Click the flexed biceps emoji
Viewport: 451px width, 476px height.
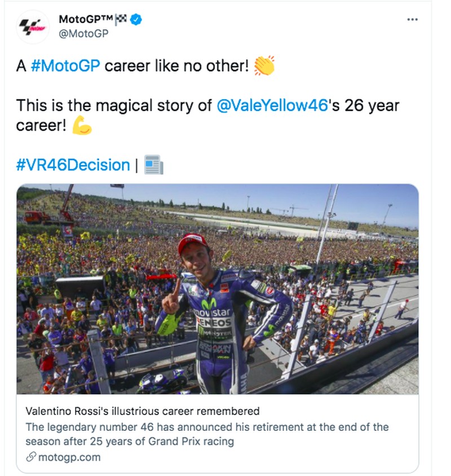(x=82, y=125)
